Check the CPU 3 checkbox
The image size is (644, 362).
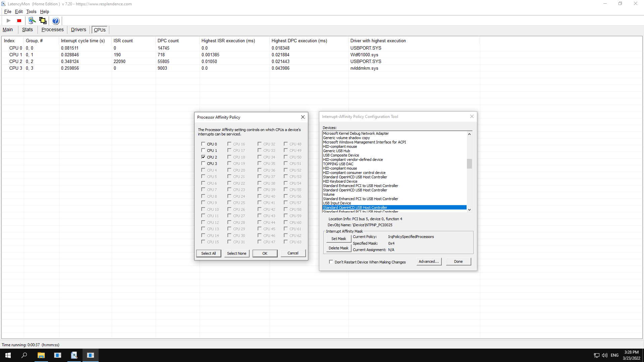(203, 164)
